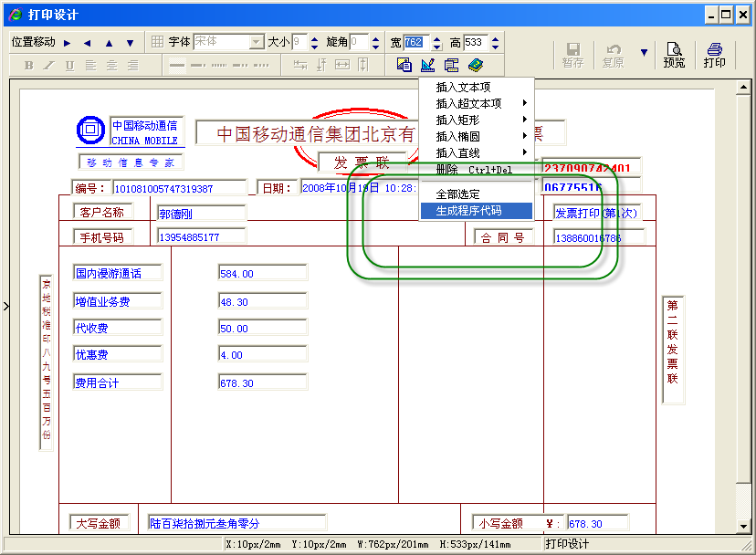Click the horizontal align arrows icon
This screenshot has height=555, width=756.
coord(300,65)
